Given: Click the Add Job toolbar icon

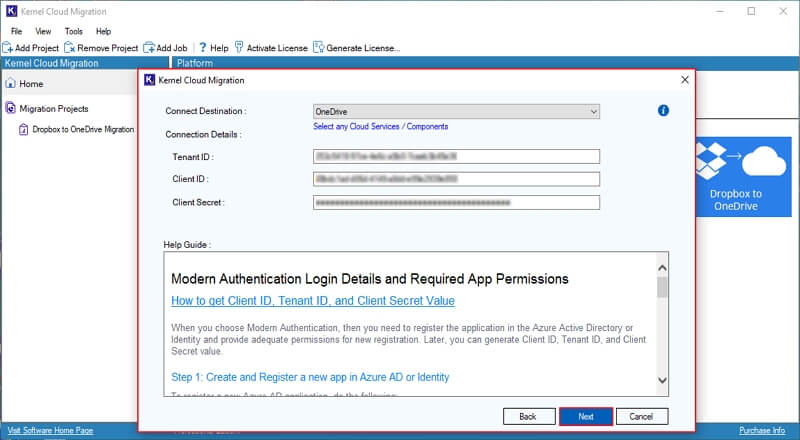Looking at the screenshot, I should [x=149, y=48].
